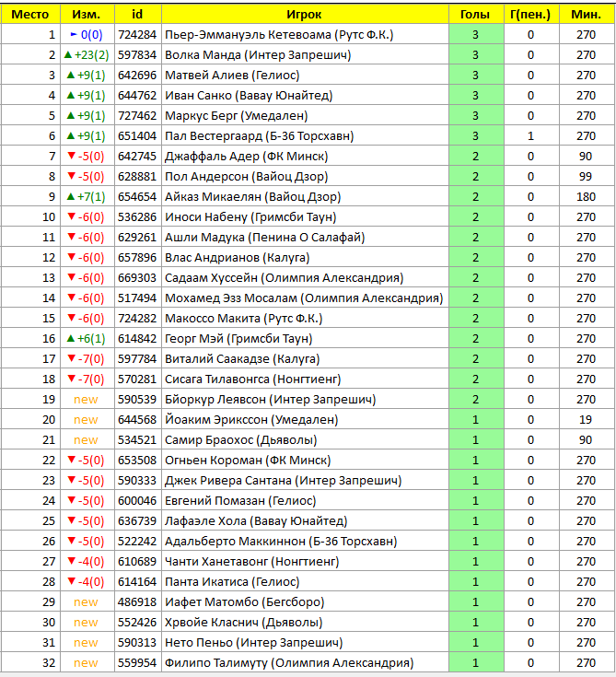The width and height of the screenshot is (616, 677).
Task: Select cell Лафаэле Хола (Вавау Юнайтед)
Action: 305,521
